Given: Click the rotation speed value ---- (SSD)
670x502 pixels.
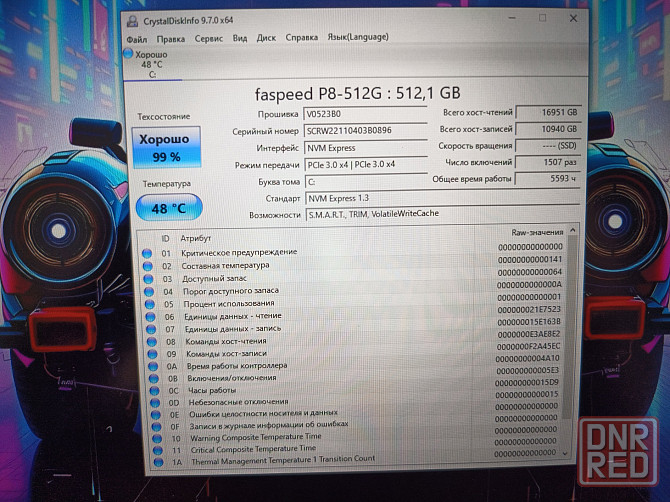Looking at the screenshot, I should [548, 146].
